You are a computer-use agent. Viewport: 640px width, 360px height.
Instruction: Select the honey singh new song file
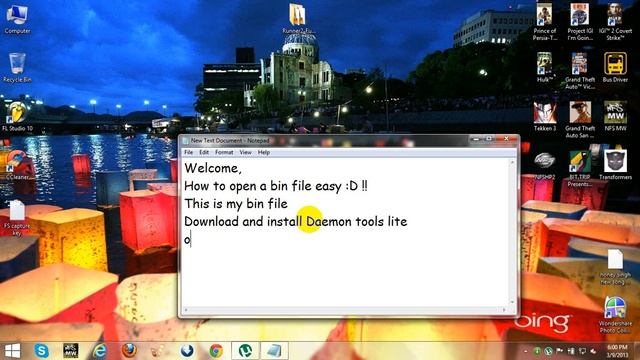[x=615, y=267]
